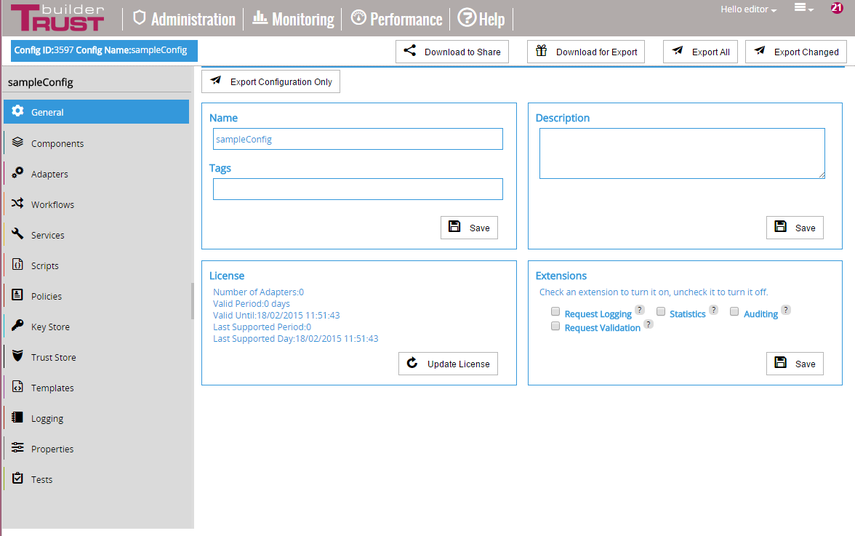The height and width of the screenshot is (536, 855).
Task: Click the Trust Store shield icon
Action: (x=17, y=356)
